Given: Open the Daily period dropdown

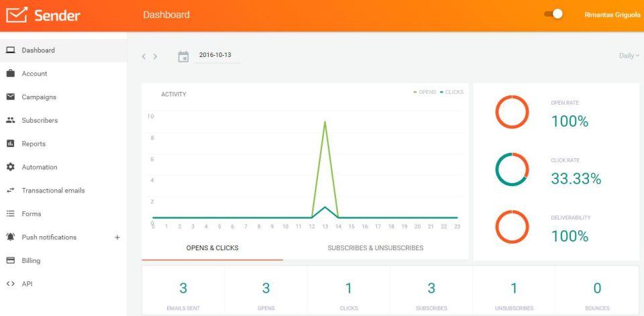Looking at the screenshot, I should pyautogui.click(x=629, y=56).
